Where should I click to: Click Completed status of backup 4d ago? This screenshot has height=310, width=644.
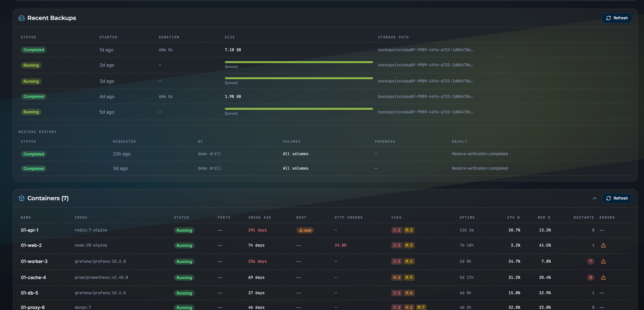coord(34,97)
